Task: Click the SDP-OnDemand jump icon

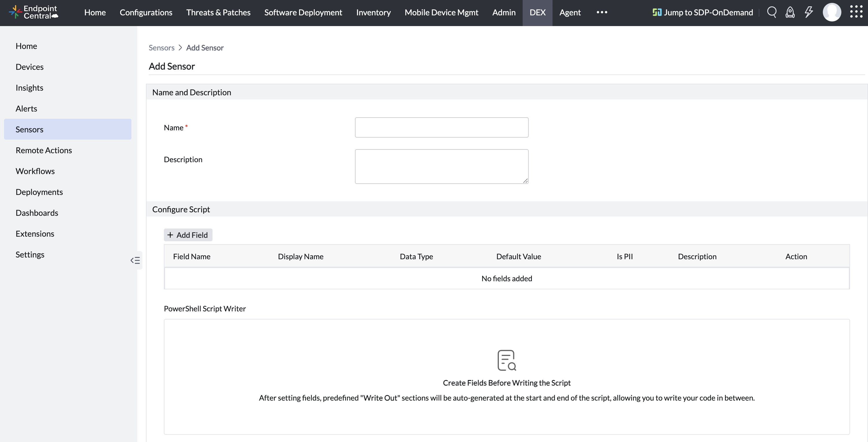Action: tap(657, 12)
